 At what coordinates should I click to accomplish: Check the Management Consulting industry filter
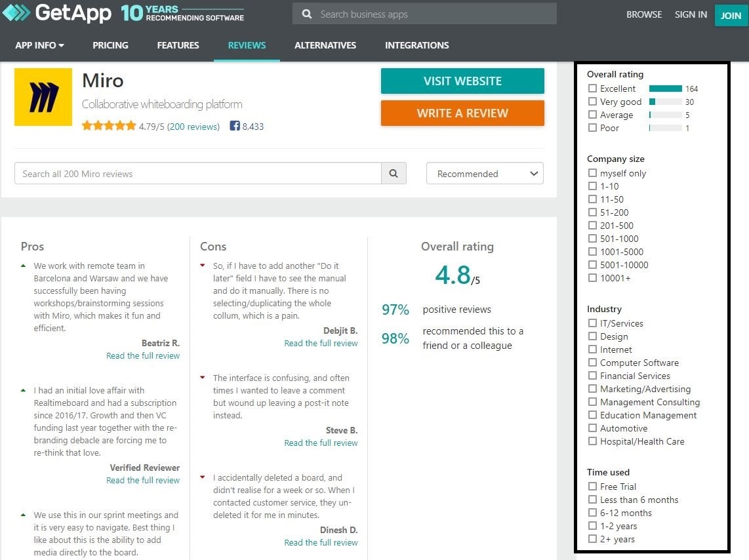592,402
